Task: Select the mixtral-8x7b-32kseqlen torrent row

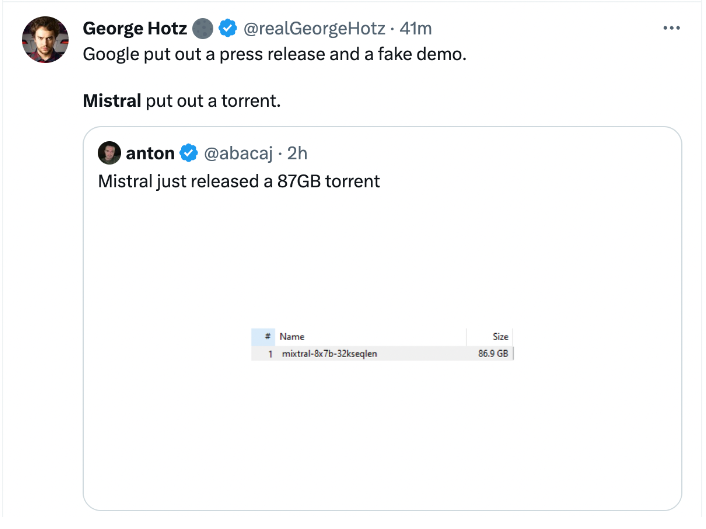Action: coord(329,353)
